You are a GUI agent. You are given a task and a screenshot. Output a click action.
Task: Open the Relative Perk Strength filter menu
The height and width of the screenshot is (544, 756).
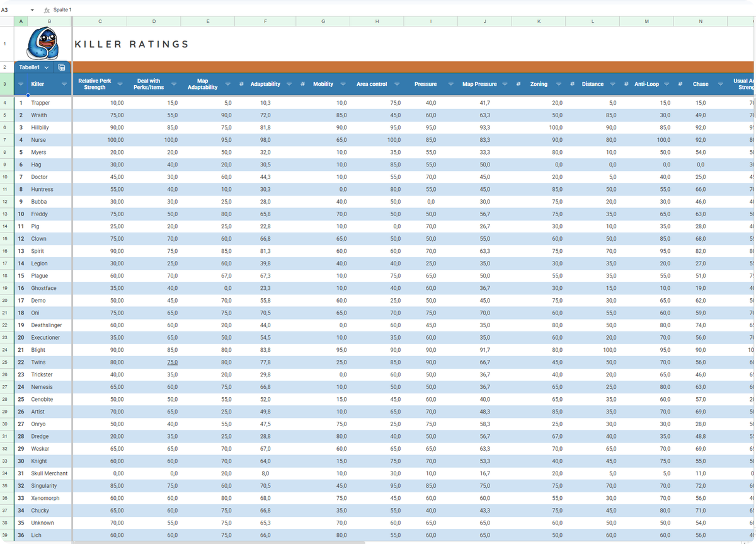click(120, 84)
